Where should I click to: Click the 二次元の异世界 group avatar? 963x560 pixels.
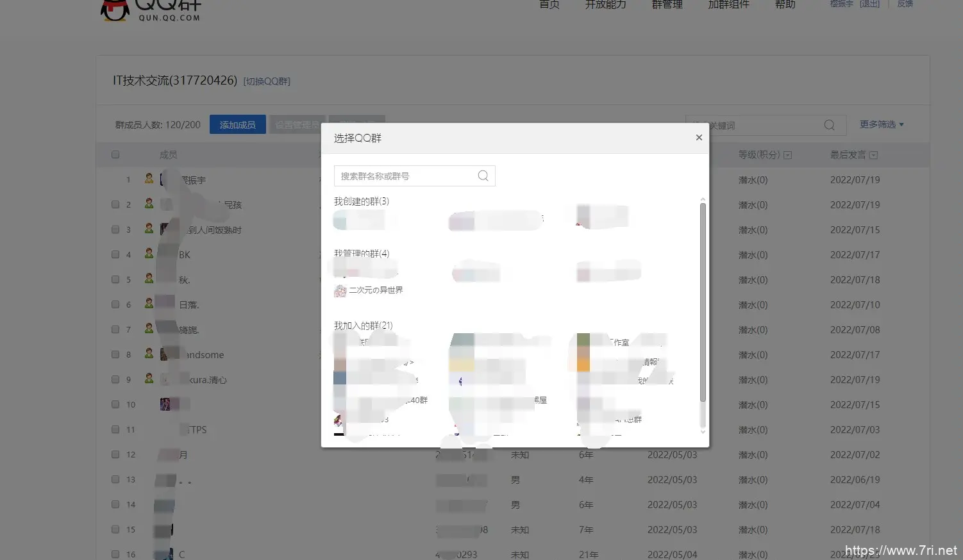pyautogui.click(x=340, y=291)
